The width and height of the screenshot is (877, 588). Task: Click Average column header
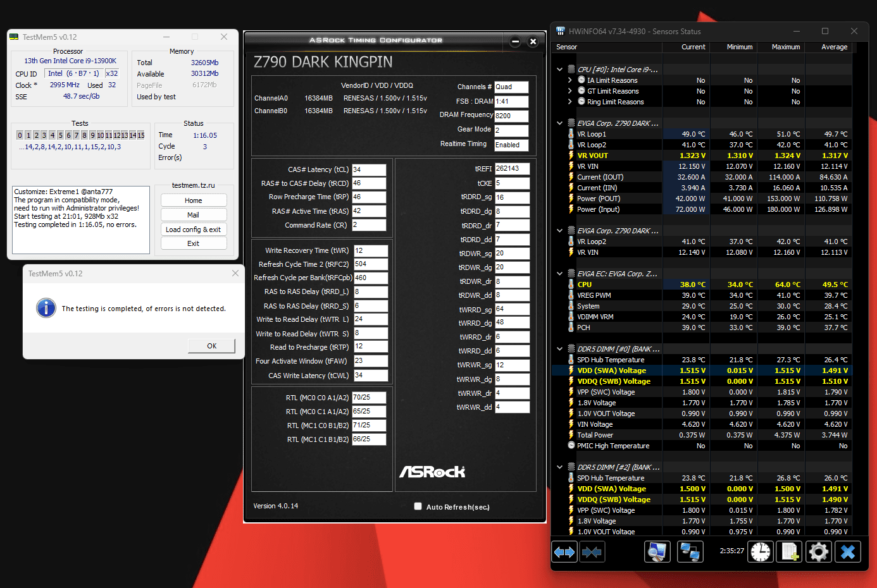828,47
